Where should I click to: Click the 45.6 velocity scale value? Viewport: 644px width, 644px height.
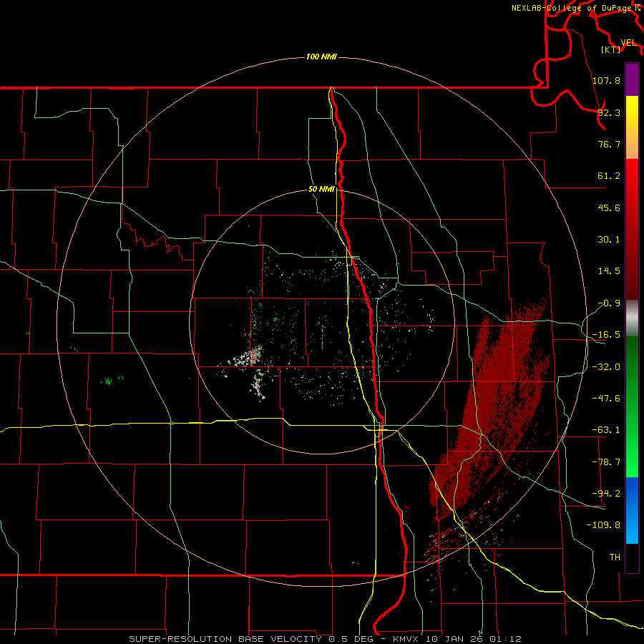609,208
